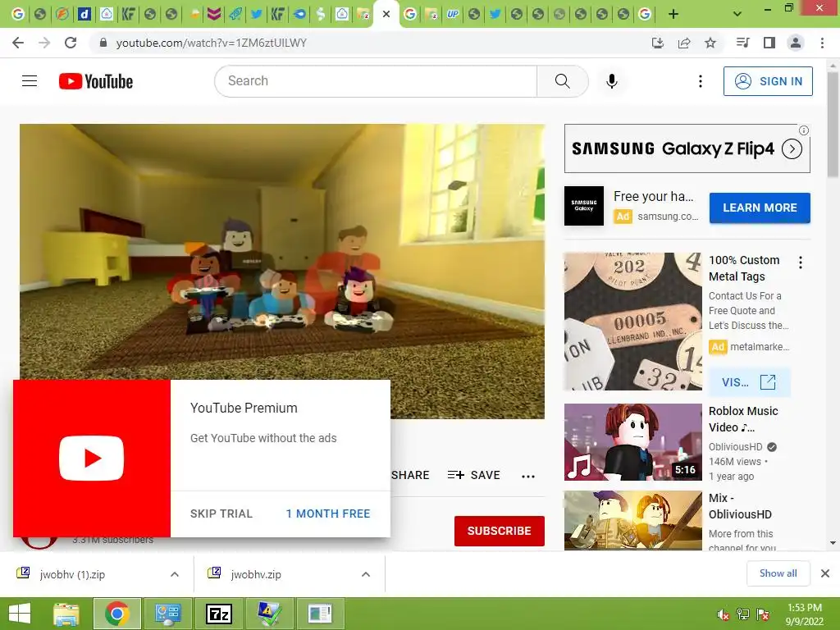Click the SUBSCRIBE button
840x630 pixels.
(500, 531)
